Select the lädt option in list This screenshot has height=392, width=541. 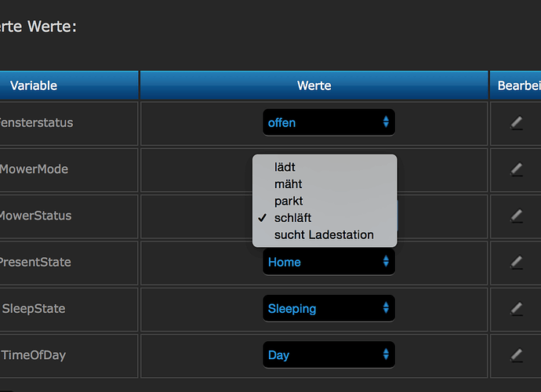(285, 167)
